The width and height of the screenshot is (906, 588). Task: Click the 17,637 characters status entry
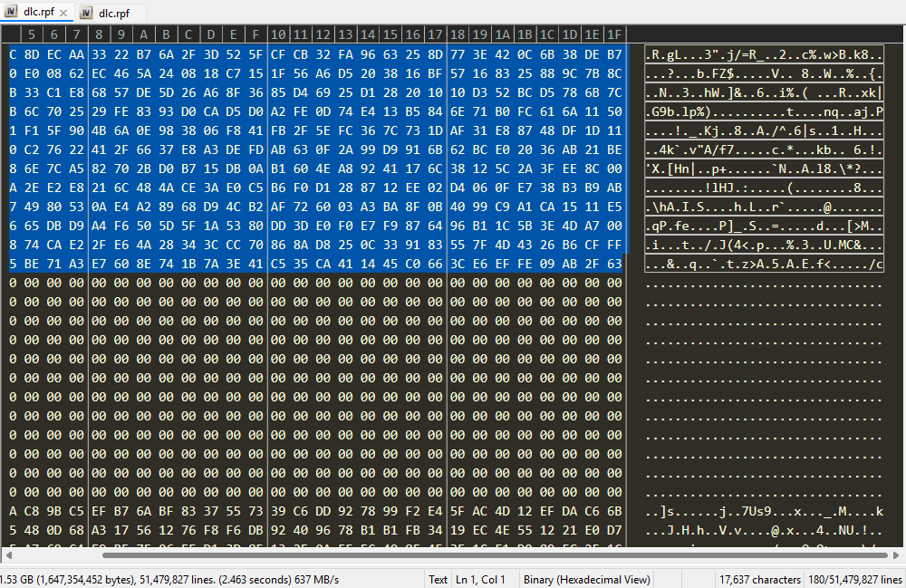coord(760,579)
